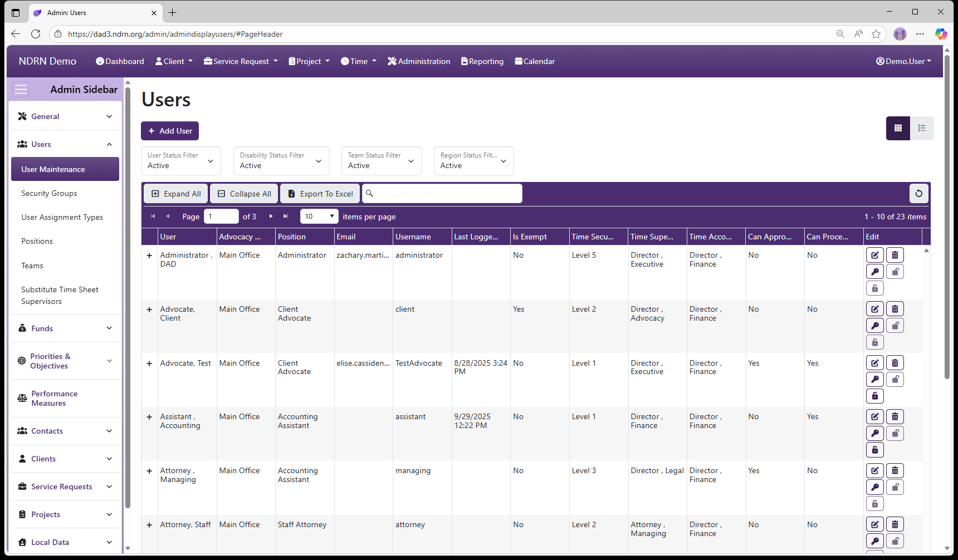Edit the Advocate, Test user

pos(875,363)
